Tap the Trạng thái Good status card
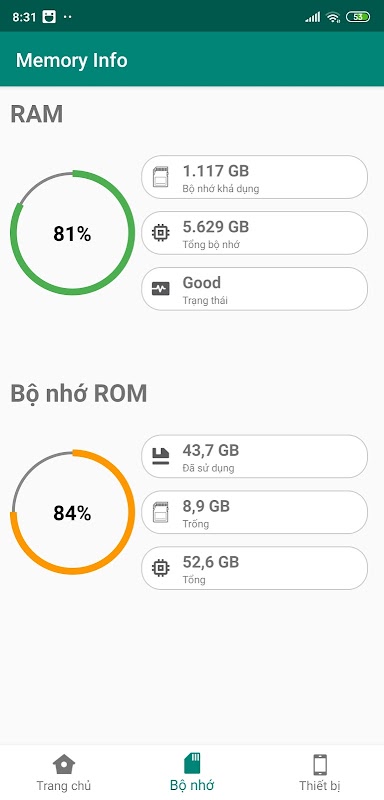Viewport: 384px width, 800px height. click(254, 289)
